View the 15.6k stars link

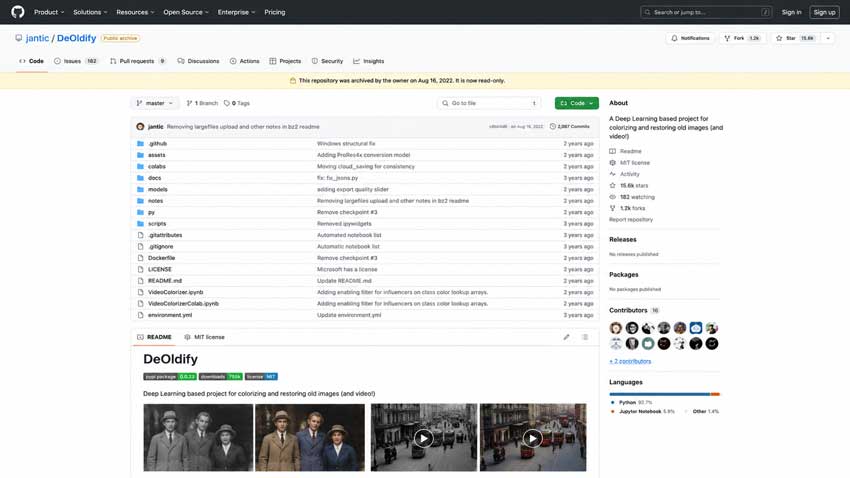629,185
